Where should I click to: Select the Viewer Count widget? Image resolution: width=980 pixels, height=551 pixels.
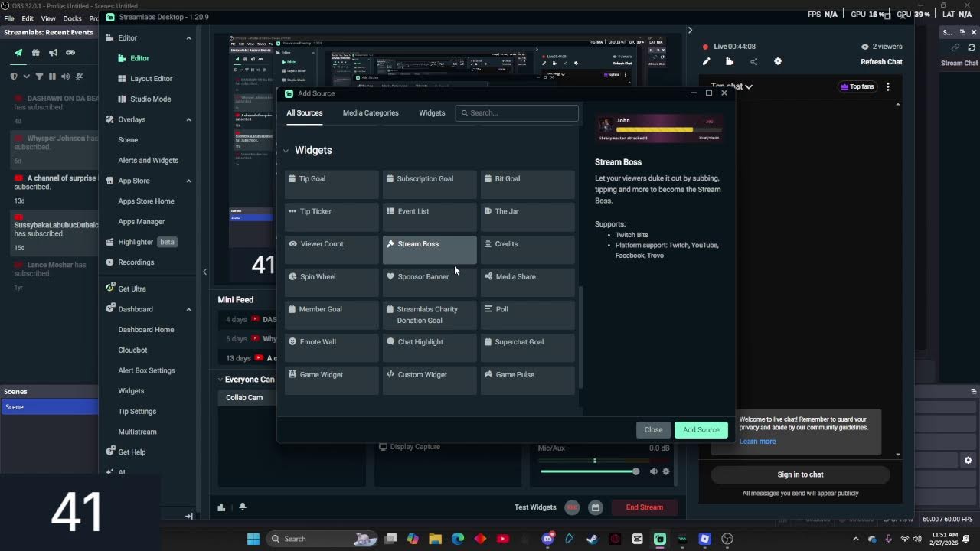tap(332, 249)
